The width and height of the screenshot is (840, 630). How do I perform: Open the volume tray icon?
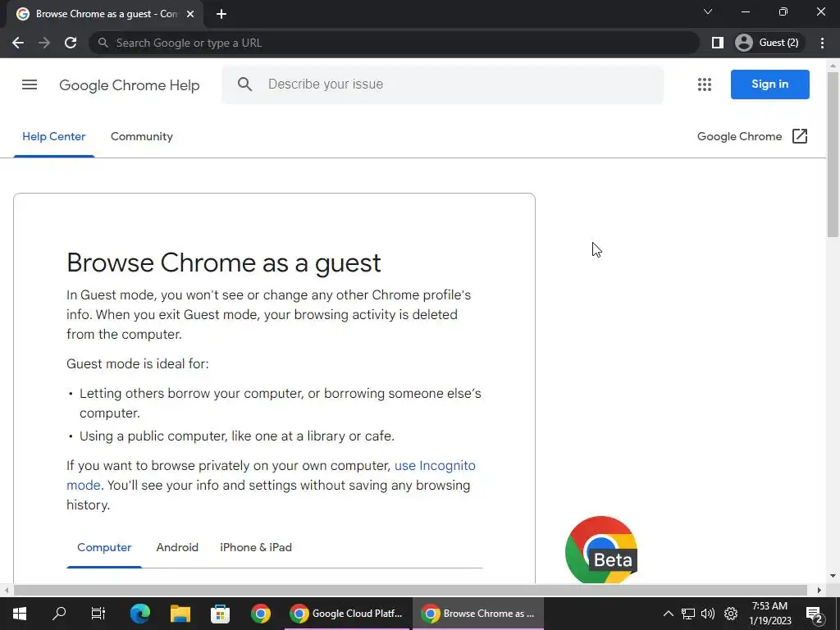point(708,614)
